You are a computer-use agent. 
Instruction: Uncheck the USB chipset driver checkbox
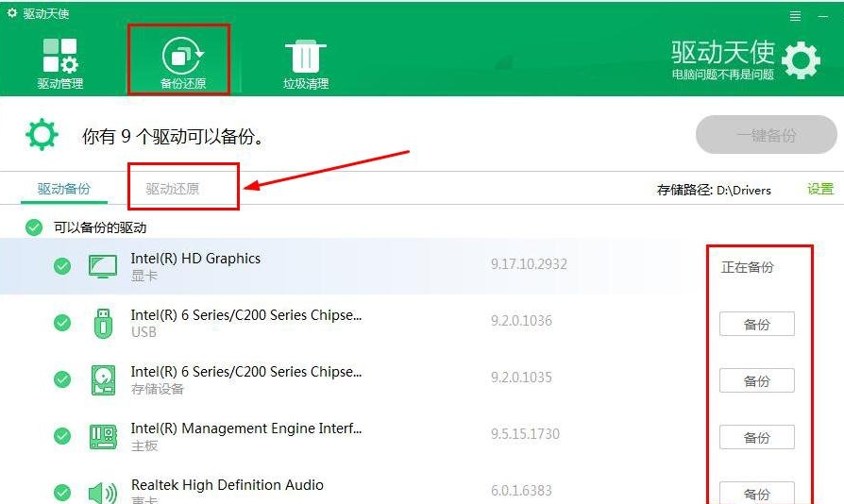(x=62, y=322)
